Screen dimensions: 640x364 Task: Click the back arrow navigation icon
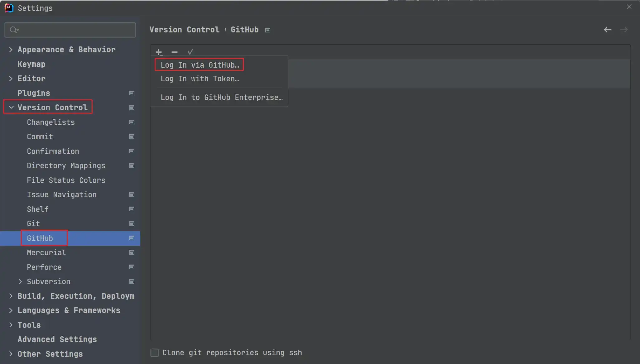(607, 30)
